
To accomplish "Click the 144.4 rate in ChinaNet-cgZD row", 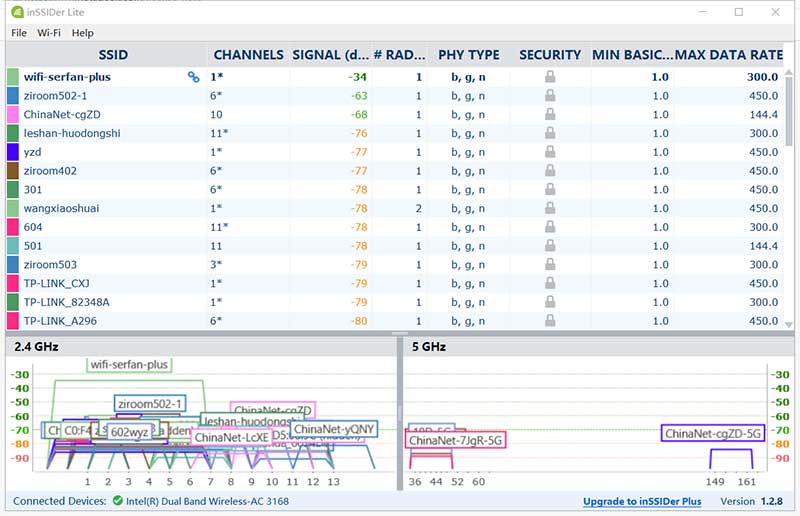I will pos(763,115).
